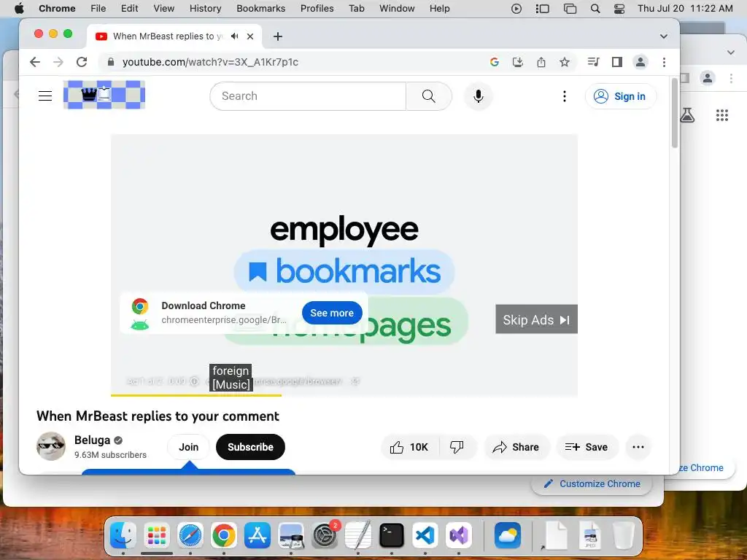Click the Google icon in address bar
This screenshot has width=747, height=560.
tap(495, 62)
